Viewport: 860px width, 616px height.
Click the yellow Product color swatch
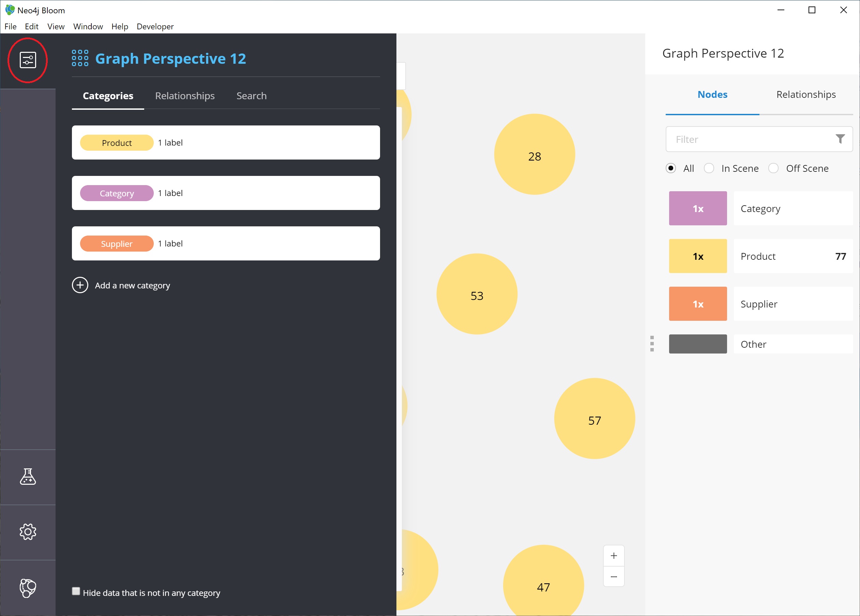698,256
